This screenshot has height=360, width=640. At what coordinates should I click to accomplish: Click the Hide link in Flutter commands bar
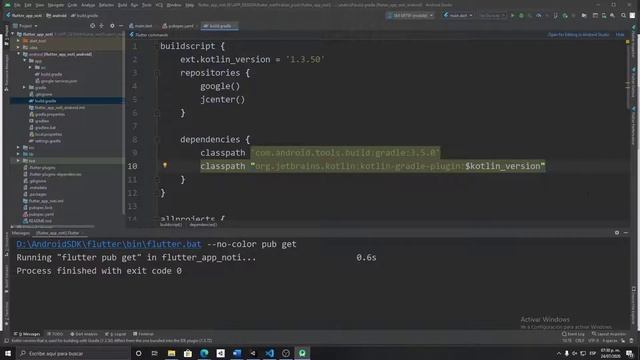(620, 35)
